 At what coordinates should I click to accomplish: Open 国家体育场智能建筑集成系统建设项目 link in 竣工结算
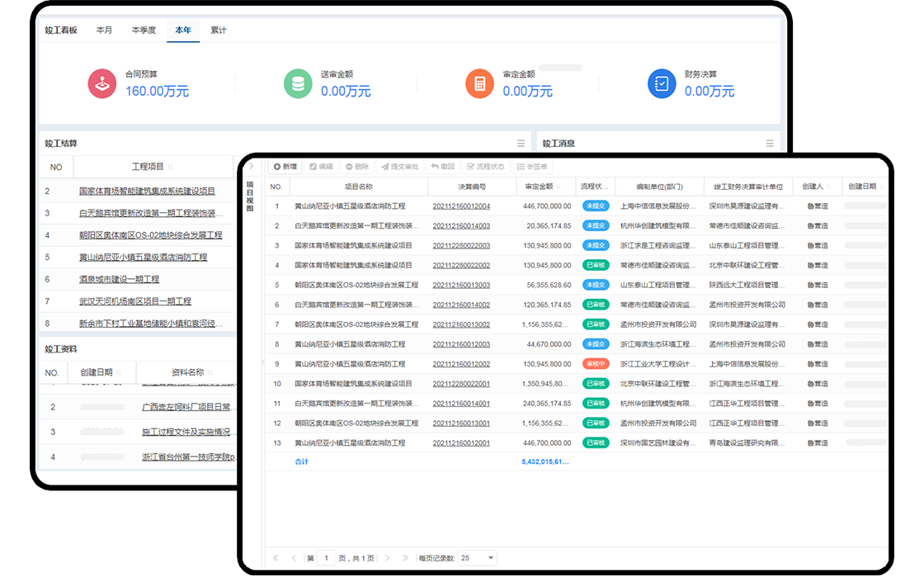[x=147, y=192]
